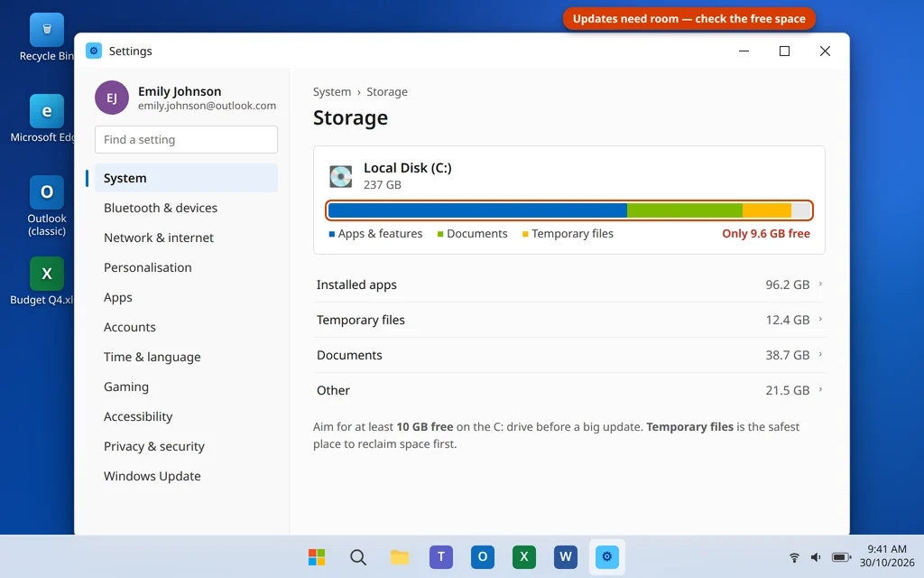Viewport: 924px width, 578px height.
Task: Launch Excel from the taskbar
Action: click(x=524, y=556)
